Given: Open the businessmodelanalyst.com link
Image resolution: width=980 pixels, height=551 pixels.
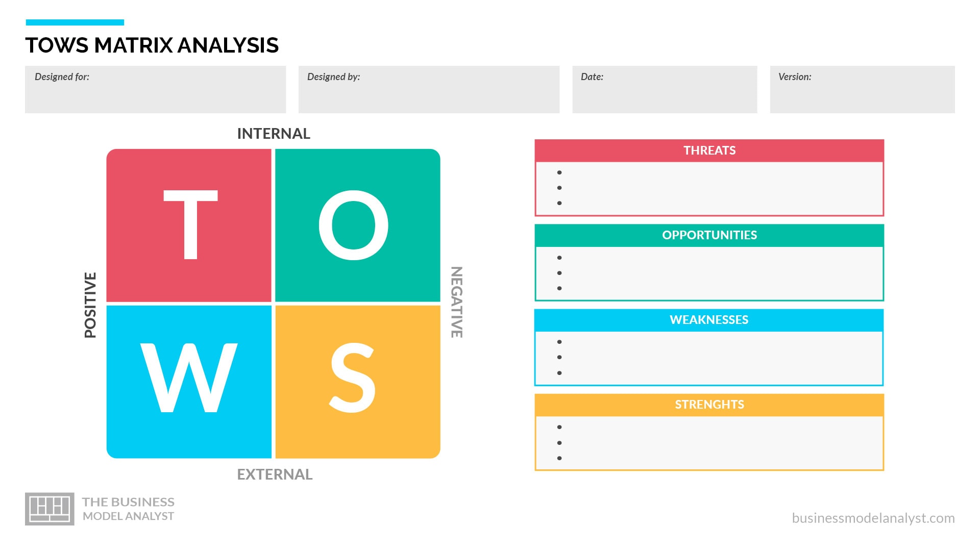Looking at the screenshot, I should click(x=873, y=518).
